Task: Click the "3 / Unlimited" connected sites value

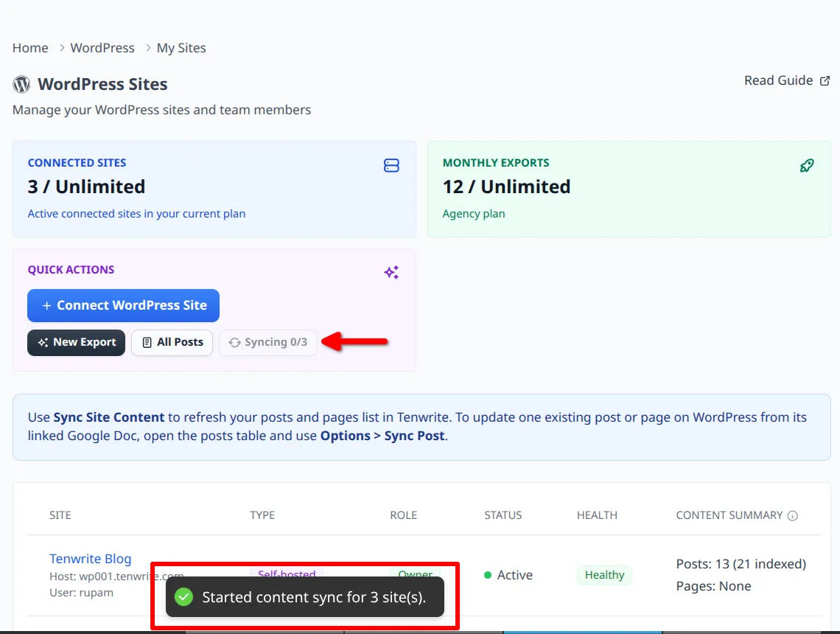Action: (86, 187)
